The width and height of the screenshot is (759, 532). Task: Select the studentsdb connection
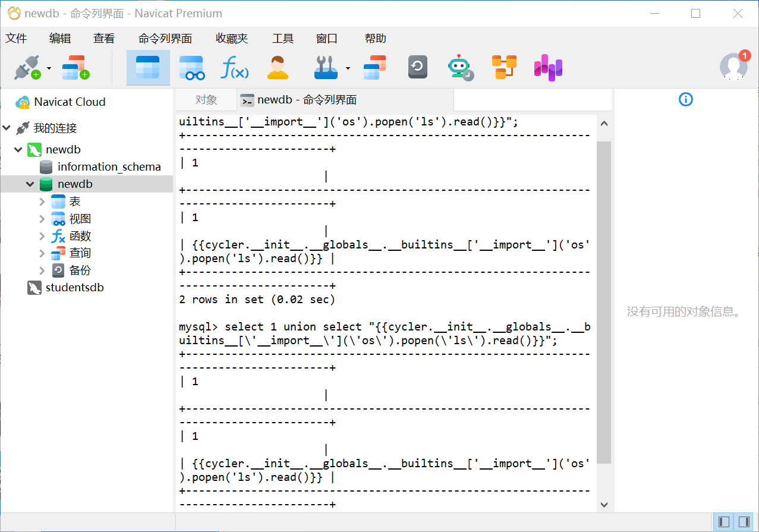(x=74, y=288)
